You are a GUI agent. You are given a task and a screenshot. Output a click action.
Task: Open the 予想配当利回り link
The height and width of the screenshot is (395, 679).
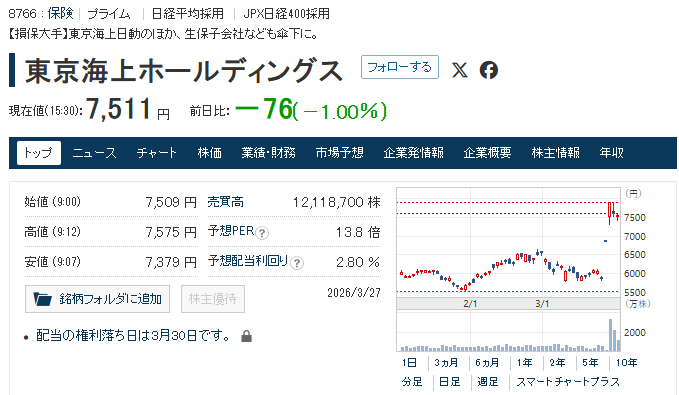click(248, 261)
